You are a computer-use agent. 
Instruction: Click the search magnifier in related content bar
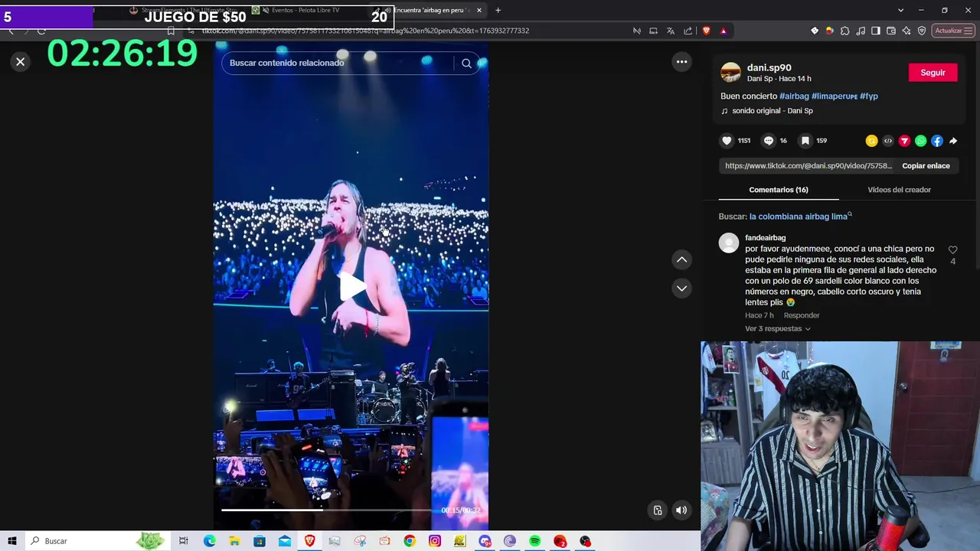pos(466,64)
